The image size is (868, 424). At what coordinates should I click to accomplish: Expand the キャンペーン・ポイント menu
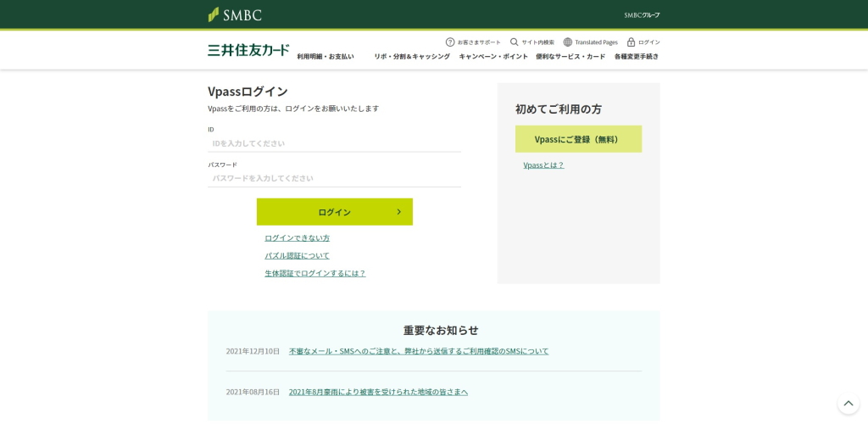(493, 57)
